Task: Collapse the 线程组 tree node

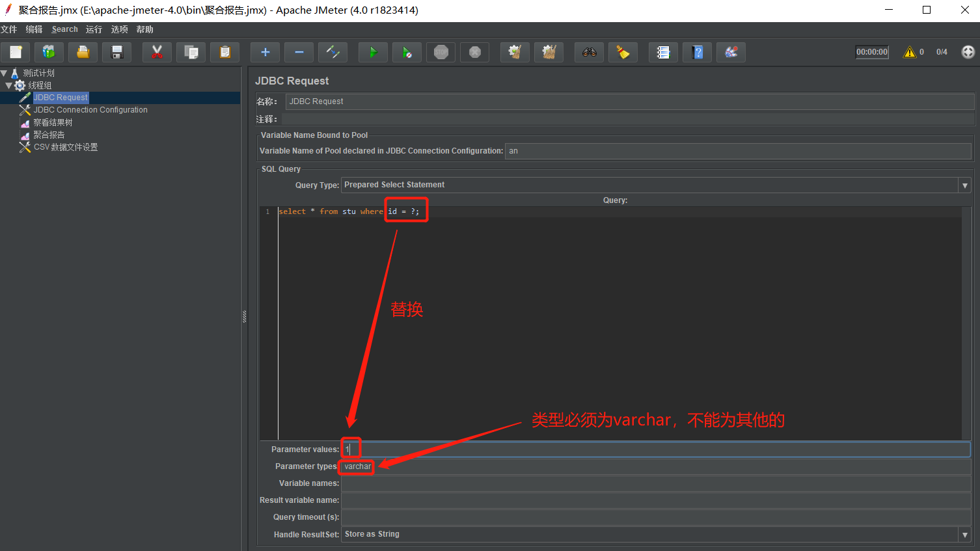Action: pyautogui.click(x=8, y=85)
